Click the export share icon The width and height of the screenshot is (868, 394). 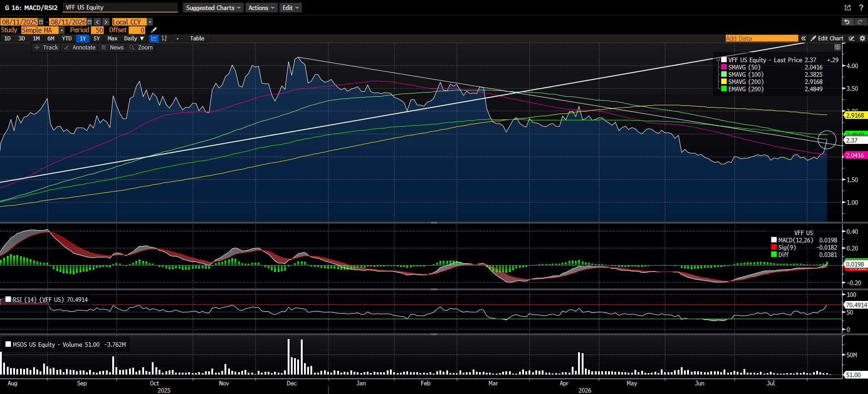tap(848, 8)
